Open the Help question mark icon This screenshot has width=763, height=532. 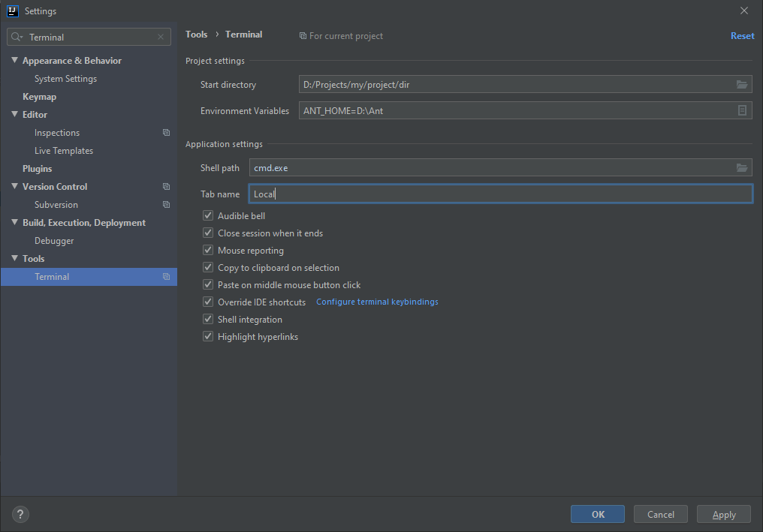pyautogui.click(x=20, y=514)
